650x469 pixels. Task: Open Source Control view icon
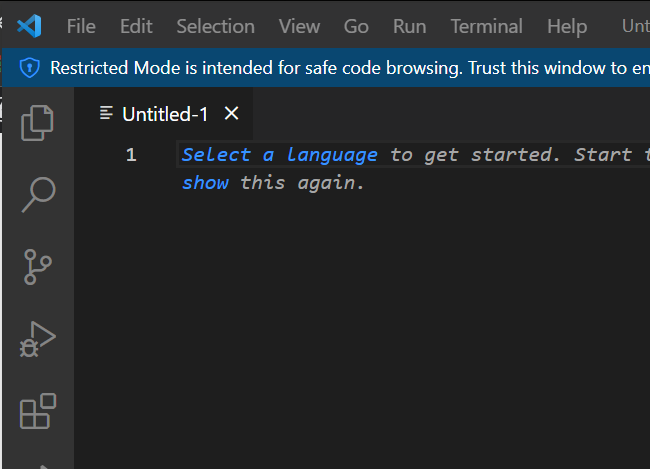(38, 267)
